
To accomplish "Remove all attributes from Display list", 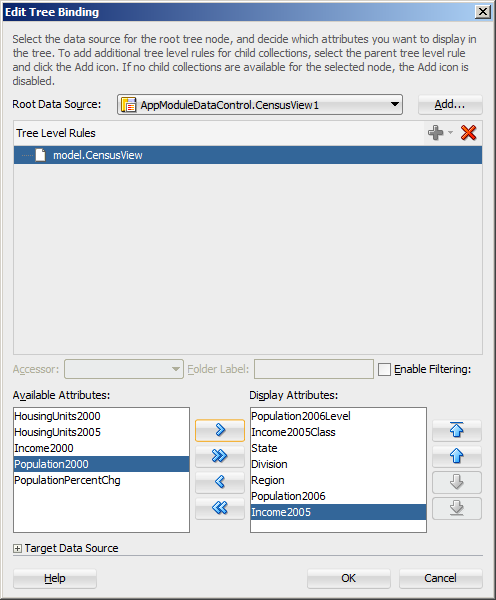I will (x=220, y=508).
